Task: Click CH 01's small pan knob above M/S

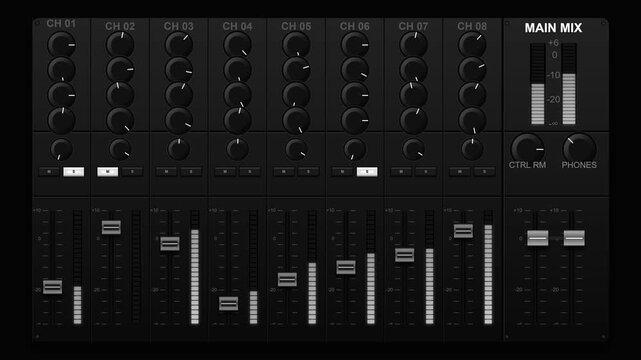Action: tap(61, 149)
